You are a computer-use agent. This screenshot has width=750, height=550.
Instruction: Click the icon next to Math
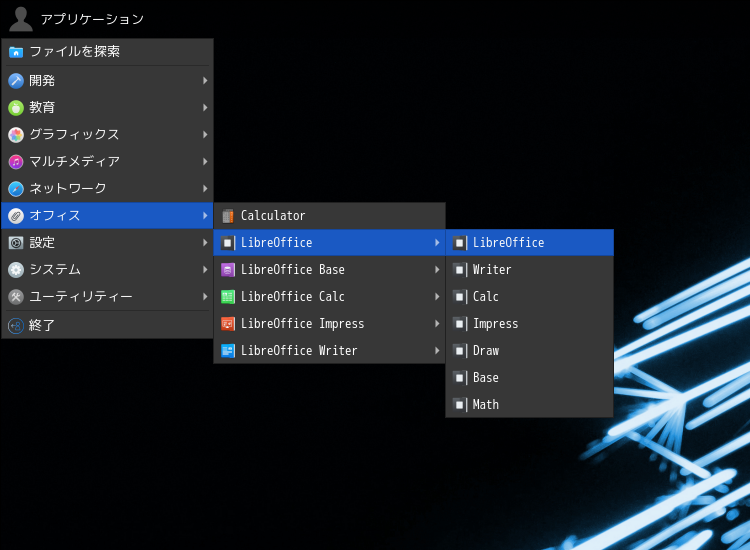460,405
